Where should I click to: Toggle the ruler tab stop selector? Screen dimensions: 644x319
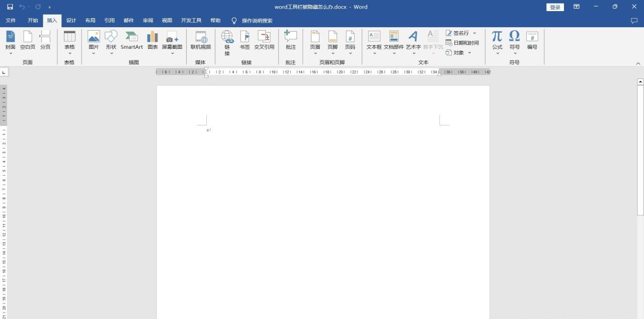pyautogui.click(x=4, y=72)
